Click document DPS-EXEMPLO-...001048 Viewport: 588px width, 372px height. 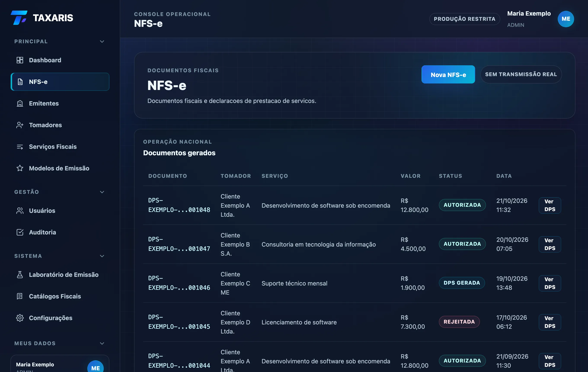tap(179, 205)
